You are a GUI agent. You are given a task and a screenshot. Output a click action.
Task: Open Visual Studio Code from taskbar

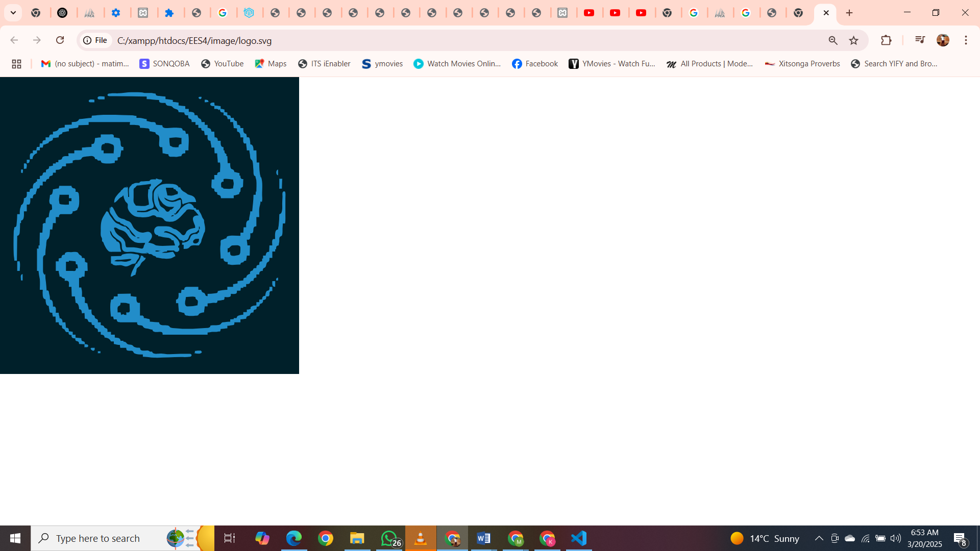point(579,538)
